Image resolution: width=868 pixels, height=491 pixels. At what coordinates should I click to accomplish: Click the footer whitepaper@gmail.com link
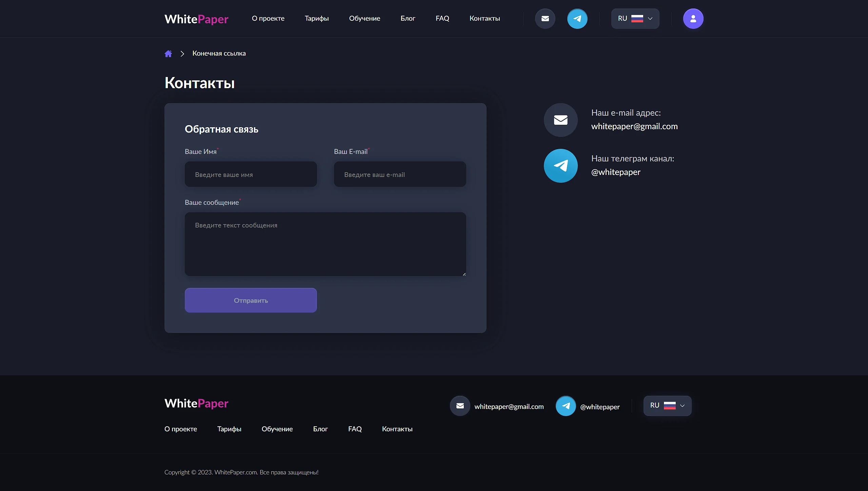[509, 407]
